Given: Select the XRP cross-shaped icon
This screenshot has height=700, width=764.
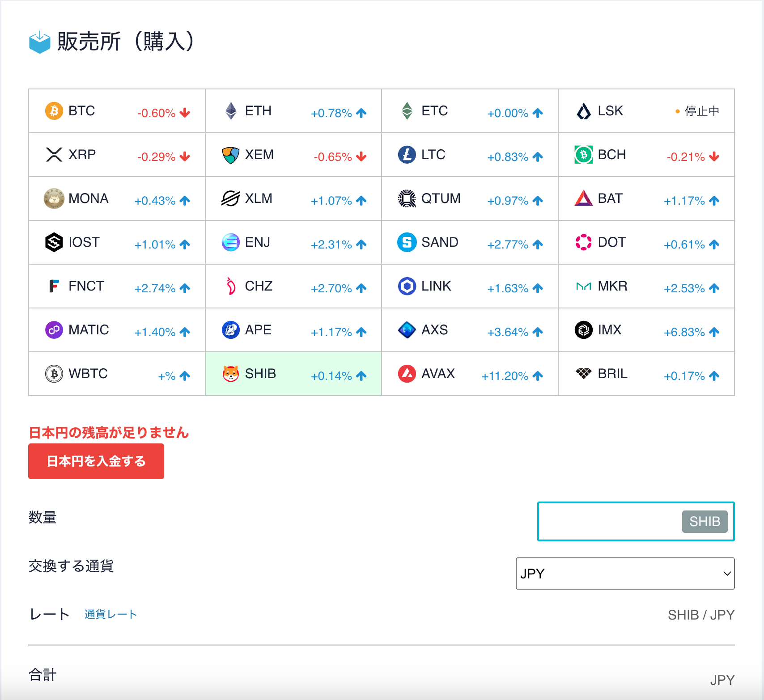Looking at the screenshot, I should (54, 155).
